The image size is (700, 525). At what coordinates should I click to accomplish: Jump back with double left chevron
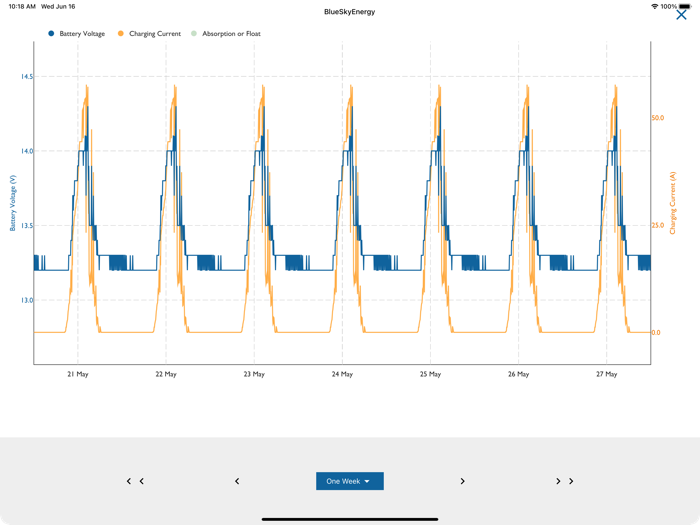point(135,481)
